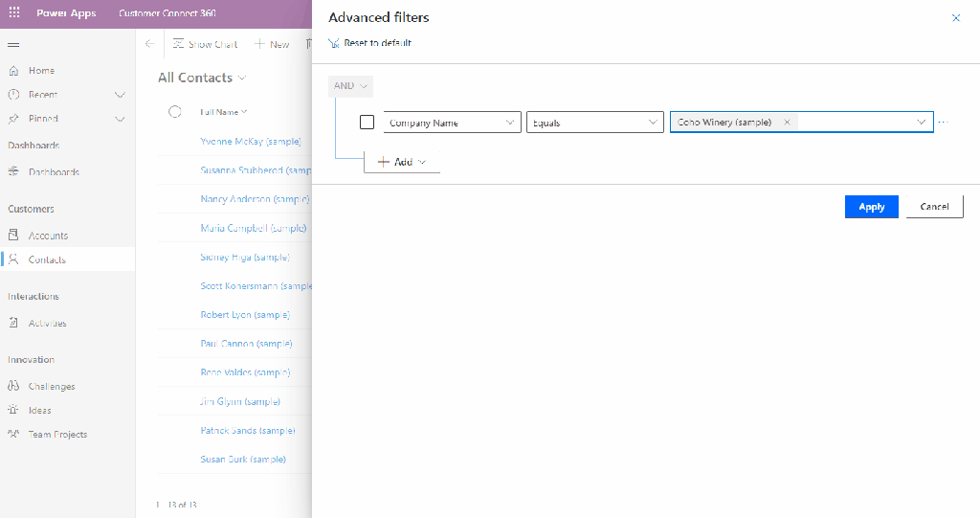980x518 pixels.
Task: Open the Company Name field dropdown
Action: pyautogui.click(x=452, y=123)
